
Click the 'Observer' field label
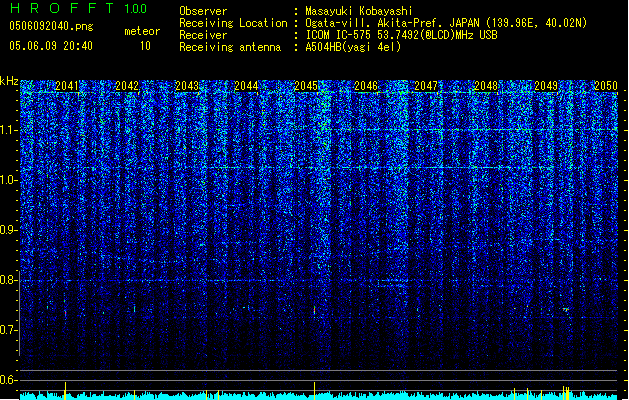pyautogui.click(x=203, y=11)
